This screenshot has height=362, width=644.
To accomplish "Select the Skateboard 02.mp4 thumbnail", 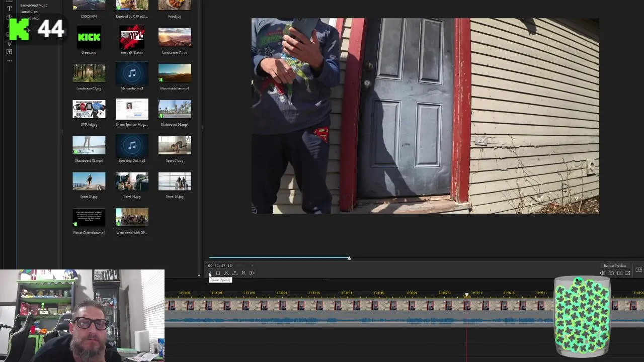I will [x=89, y=145].
